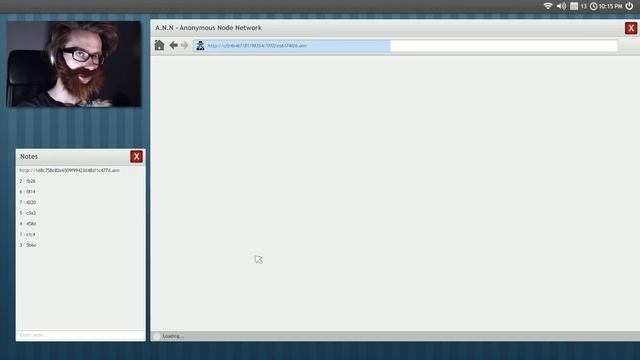Close the Notes window
The image size is (640, 360).
pyautogui.click(x=136, y=157)
